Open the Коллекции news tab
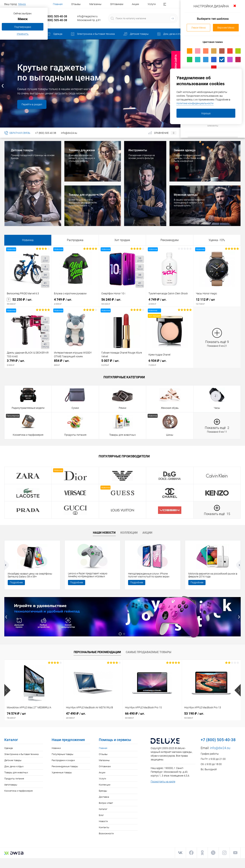The image size is (245, 868). (x=129, y=532)
